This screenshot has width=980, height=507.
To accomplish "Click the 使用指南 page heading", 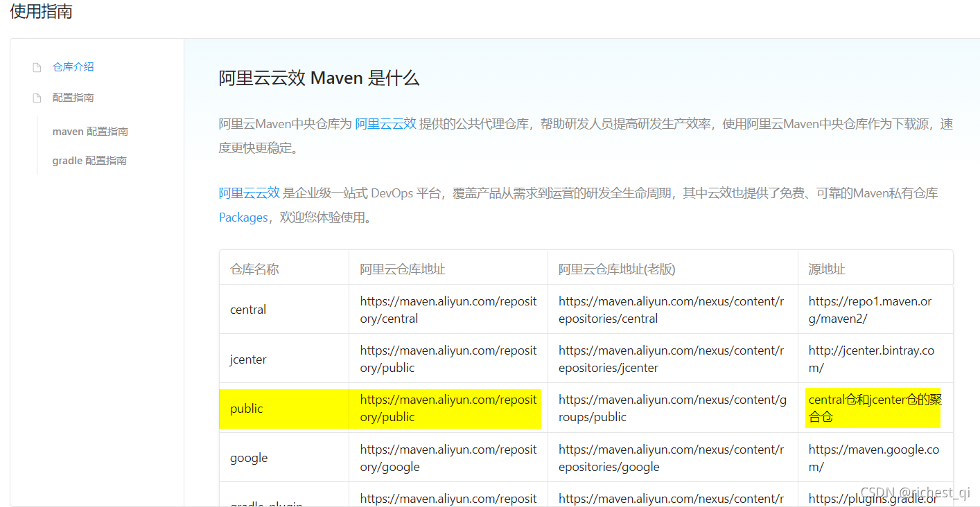I will tap(42, 12).
